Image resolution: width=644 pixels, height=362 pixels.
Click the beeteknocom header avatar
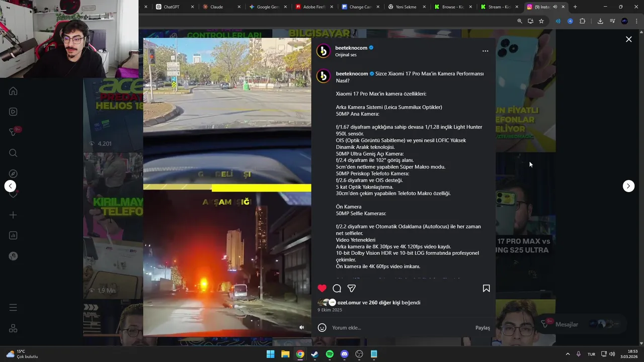323,51
